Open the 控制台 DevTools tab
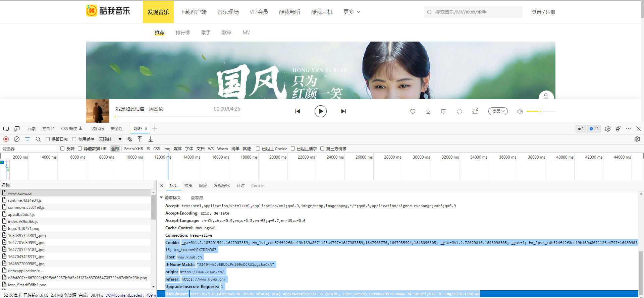This screenshot has height=298, width=644. click(x=48, y=129)
